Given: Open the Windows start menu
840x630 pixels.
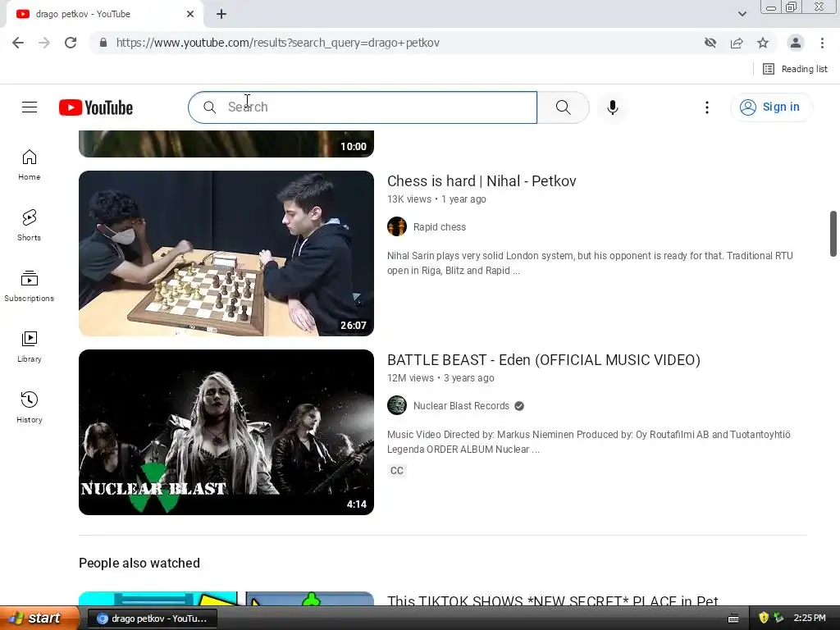Looking at the screenshot, I should pos(39,619).
